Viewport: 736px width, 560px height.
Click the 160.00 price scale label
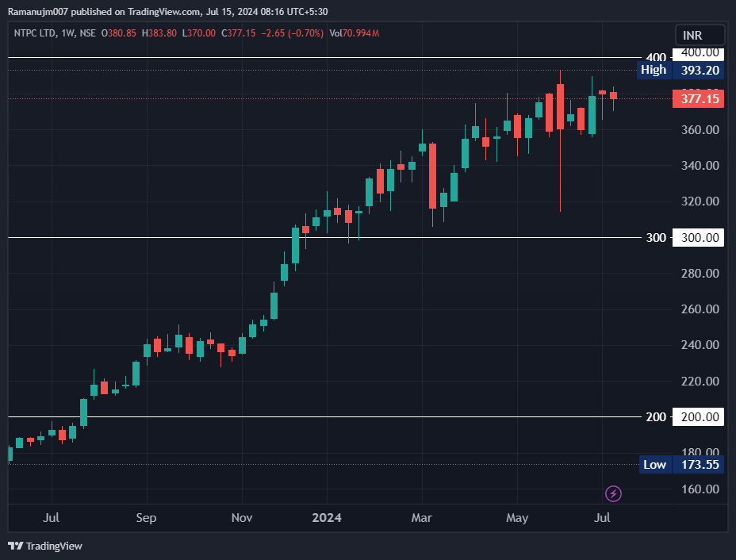coord(700,489)
